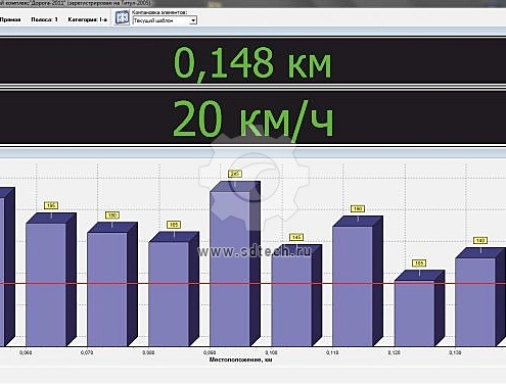Click the 'Категория: I-а' toolbar label
This screenshot has width=506, height=384.
pos(87,20)
